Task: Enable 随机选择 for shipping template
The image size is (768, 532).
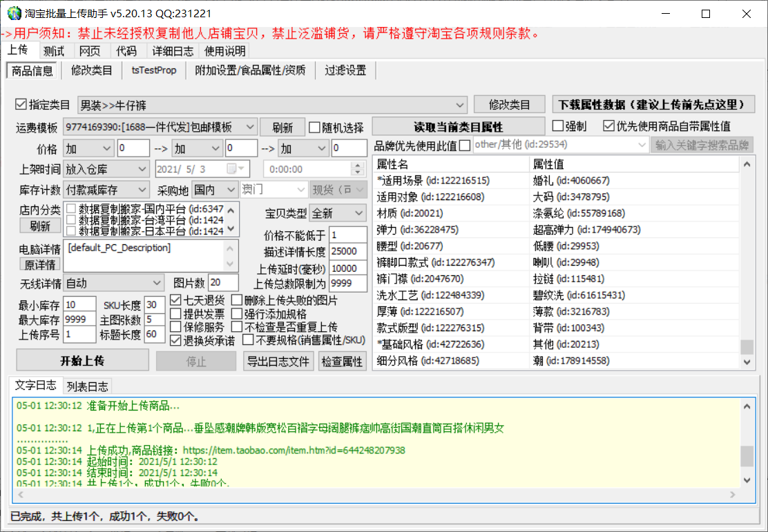Action: pos(314,128)
